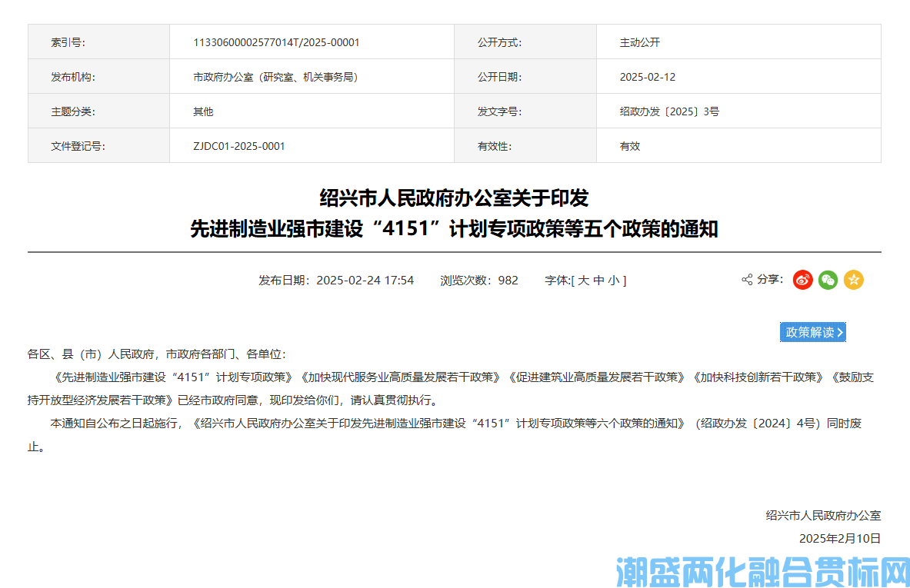Click the 主题分类 label

(x=73, y=111)
